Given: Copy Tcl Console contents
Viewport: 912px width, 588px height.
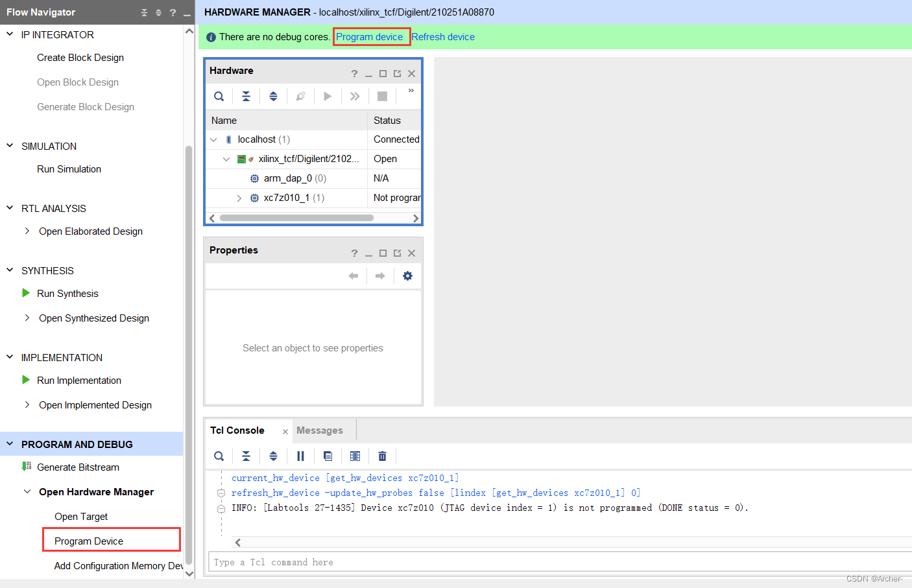Looking at the screenshot, I should 328,456.
